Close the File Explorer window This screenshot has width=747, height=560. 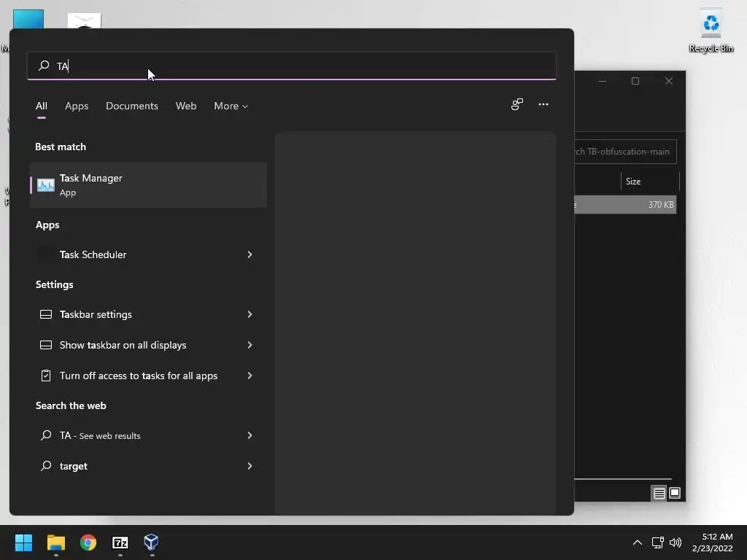(x=669, y=81)
